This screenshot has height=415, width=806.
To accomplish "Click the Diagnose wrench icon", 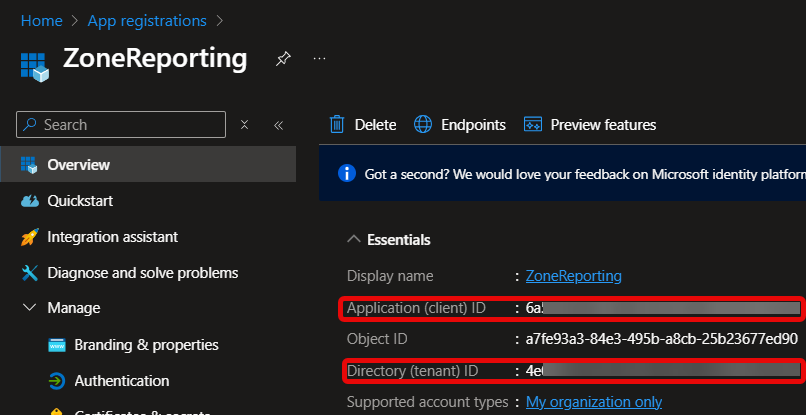I will [30, 273].
